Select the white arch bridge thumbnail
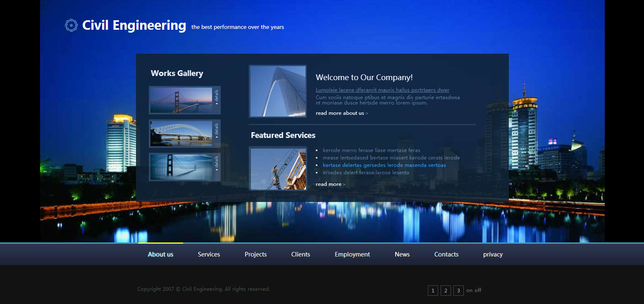 pyautogui.click(x=181, y=133)
